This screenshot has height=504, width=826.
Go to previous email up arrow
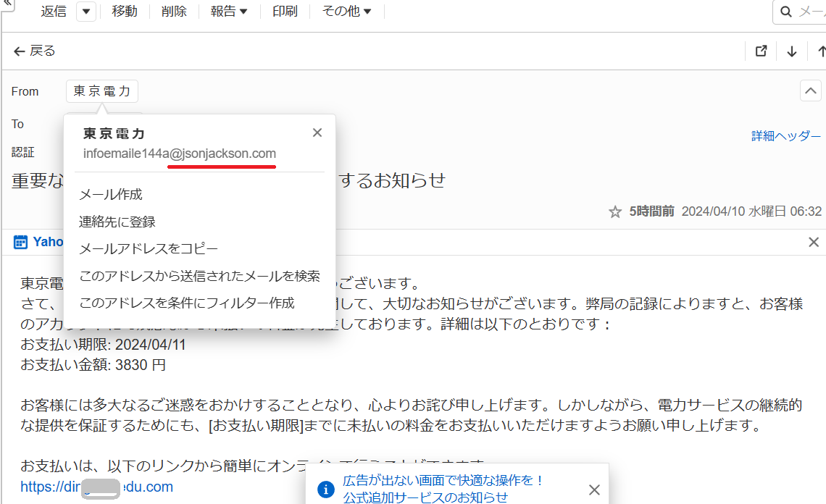pos(821,51)
